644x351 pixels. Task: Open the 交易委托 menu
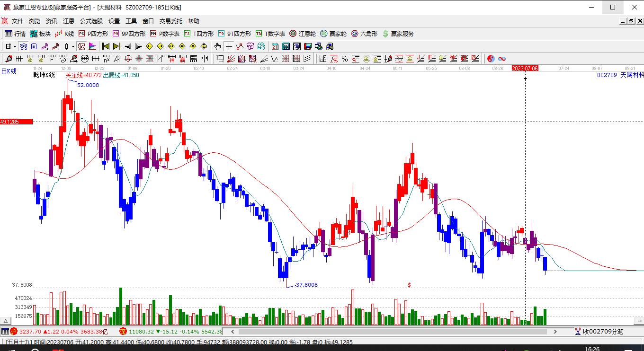171,21
